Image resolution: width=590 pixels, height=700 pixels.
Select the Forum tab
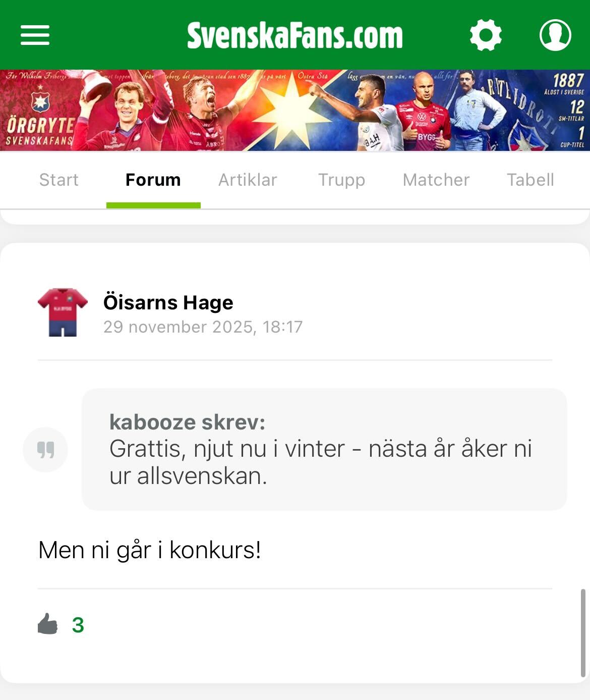tap(153, 180)
